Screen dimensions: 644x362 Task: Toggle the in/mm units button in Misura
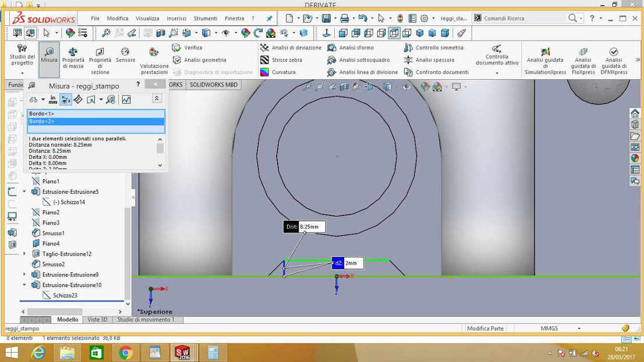pyautogui.click(x=53, y=100)
